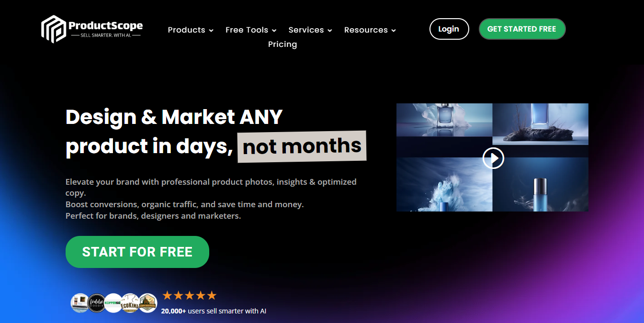Viewport: 644px width, 323px height.
Task: Click the Login button
Action: (449, 29)
